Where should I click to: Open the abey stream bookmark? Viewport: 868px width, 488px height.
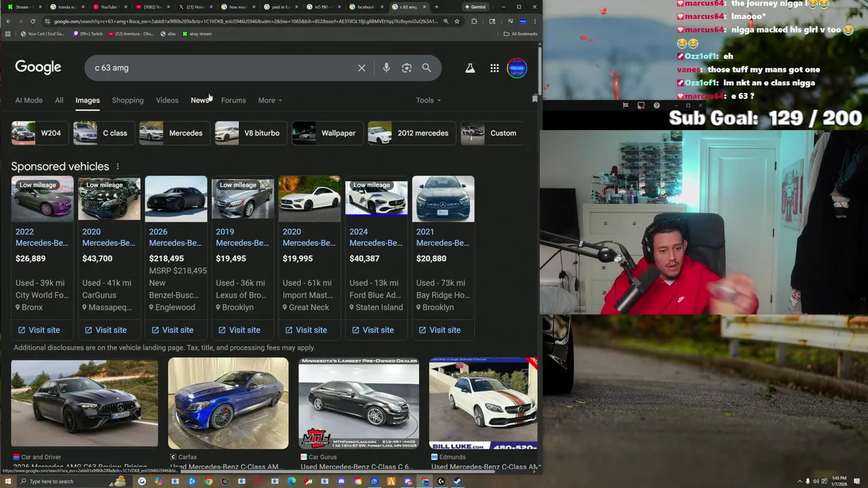click(197, 34)
